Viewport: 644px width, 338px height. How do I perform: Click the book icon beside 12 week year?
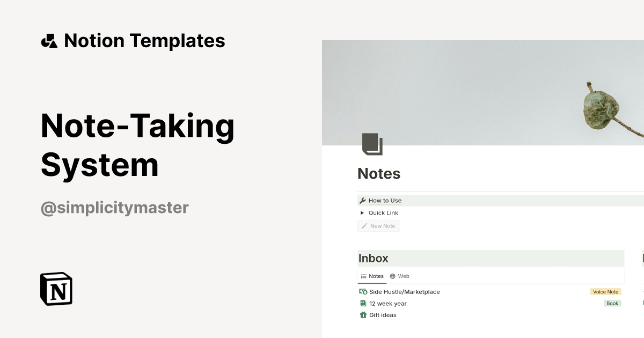pos(363,303)
